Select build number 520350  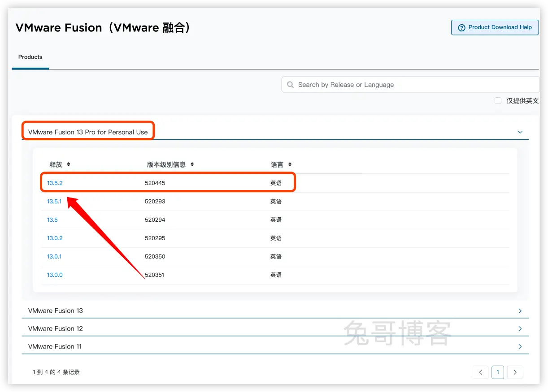155,257
